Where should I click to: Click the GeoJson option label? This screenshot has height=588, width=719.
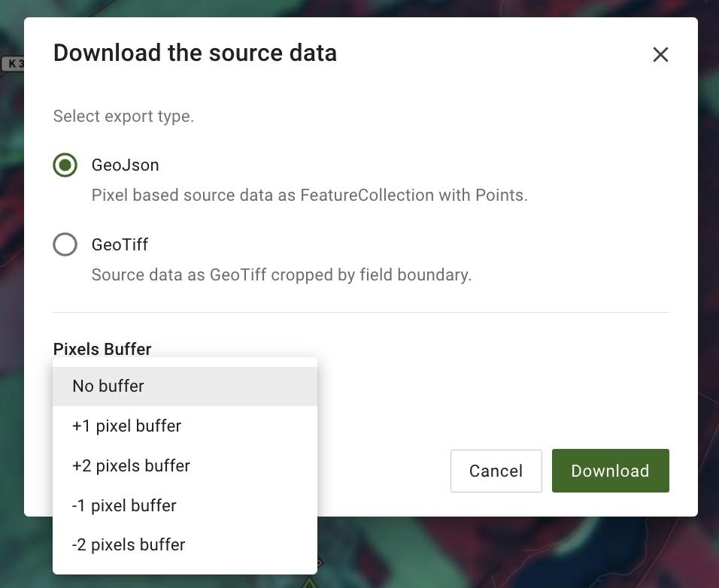(125, 165)
